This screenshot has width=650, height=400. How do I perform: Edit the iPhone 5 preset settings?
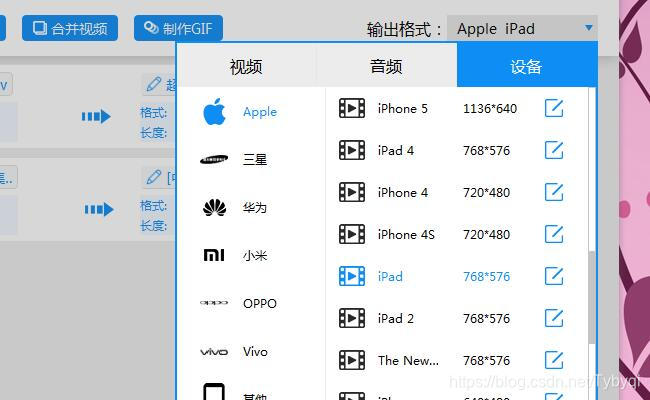pos(554,108)
